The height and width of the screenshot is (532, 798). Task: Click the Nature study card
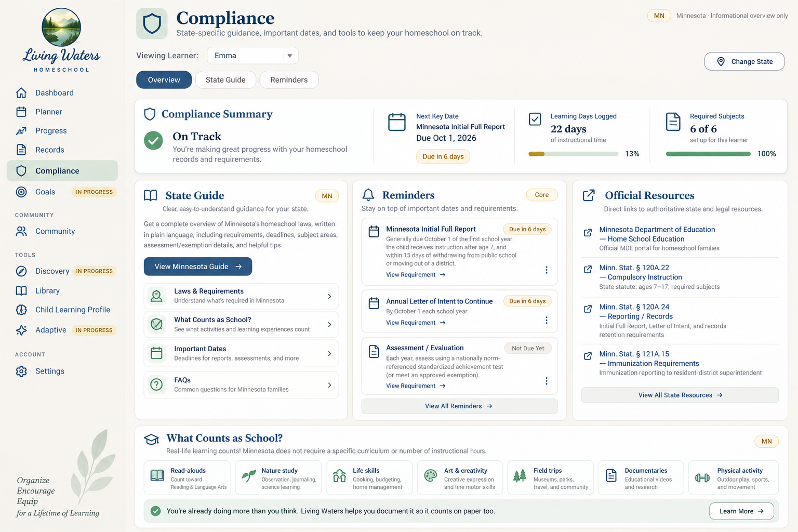[x=278, y=478]
